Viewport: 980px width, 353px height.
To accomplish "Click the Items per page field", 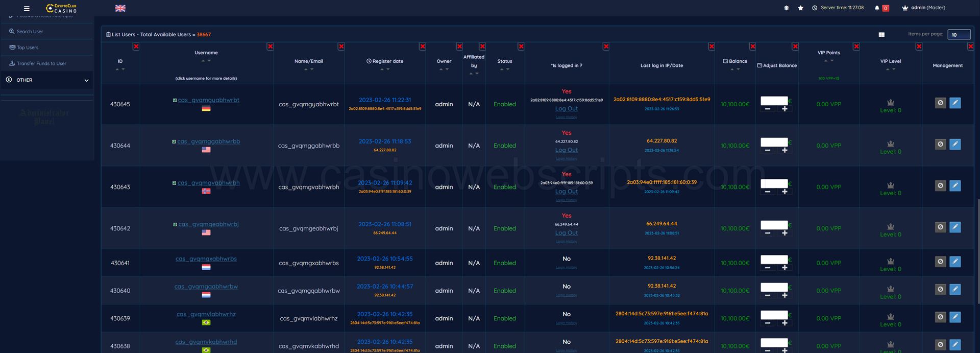I will pyautogui.click(x=959, y=35).
